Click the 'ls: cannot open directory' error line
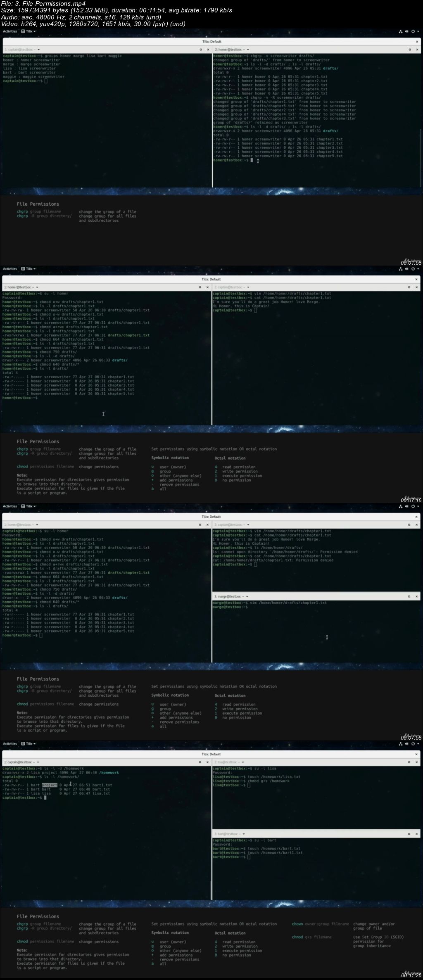Image resolution: width=423 pixels, height=980 pixels. [x=285, y=552]
